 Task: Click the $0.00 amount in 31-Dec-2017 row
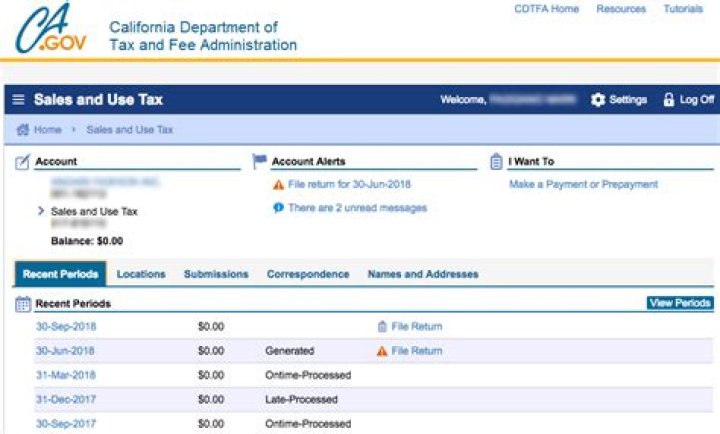pyautogui.click(x=211, y=400)
